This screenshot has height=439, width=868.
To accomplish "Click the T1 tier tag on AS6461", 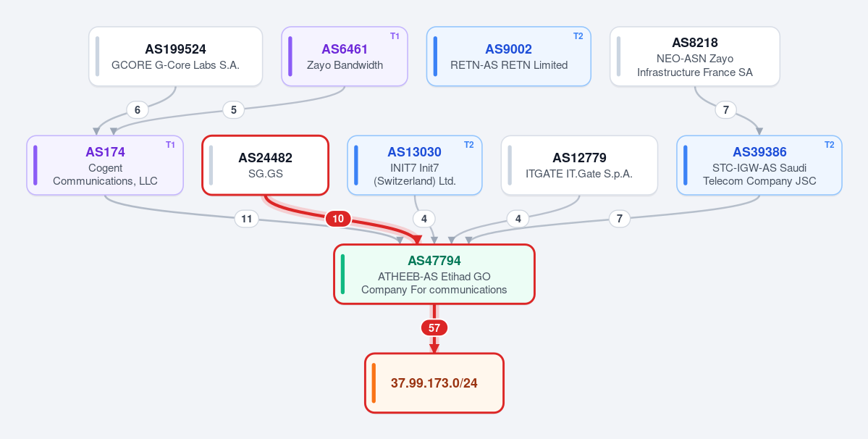I will (x=395, y=36).
